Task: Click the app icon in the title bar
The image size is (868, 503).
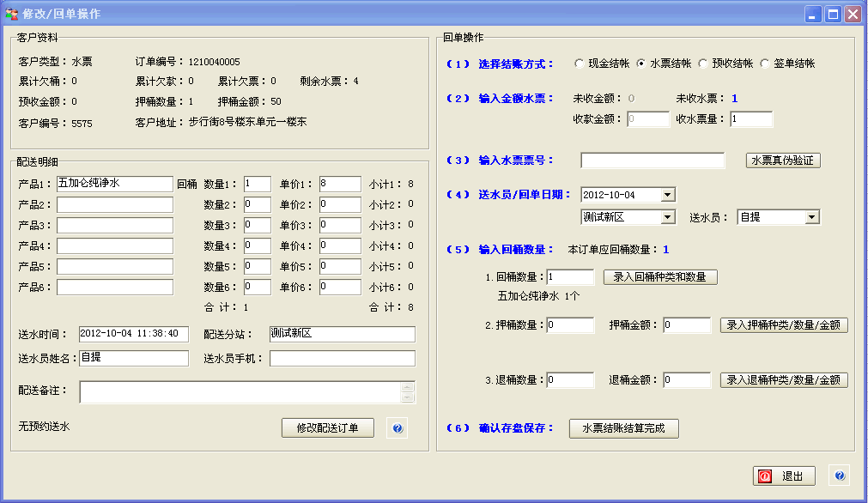Action: (x=11, y=14)
